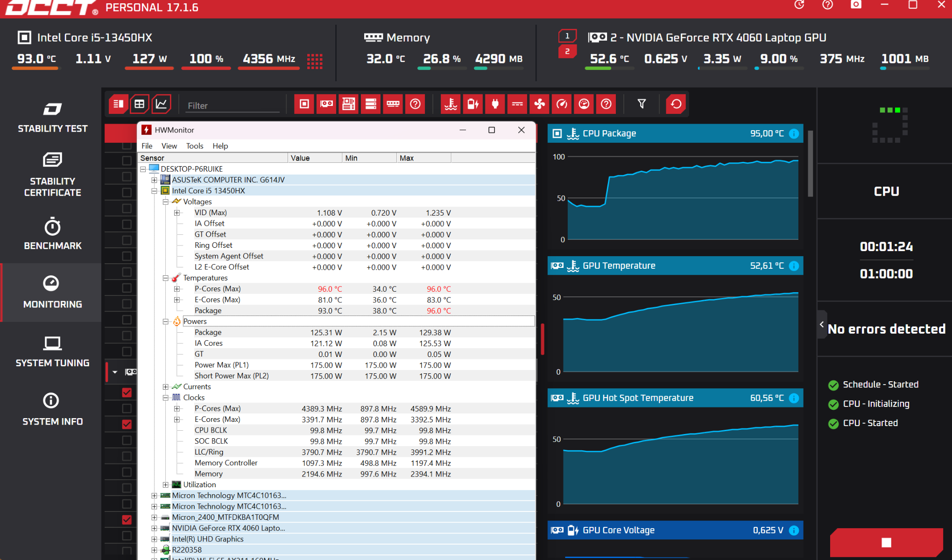
Task: Stop the running CPU test
Action: (x=886, y=542)
